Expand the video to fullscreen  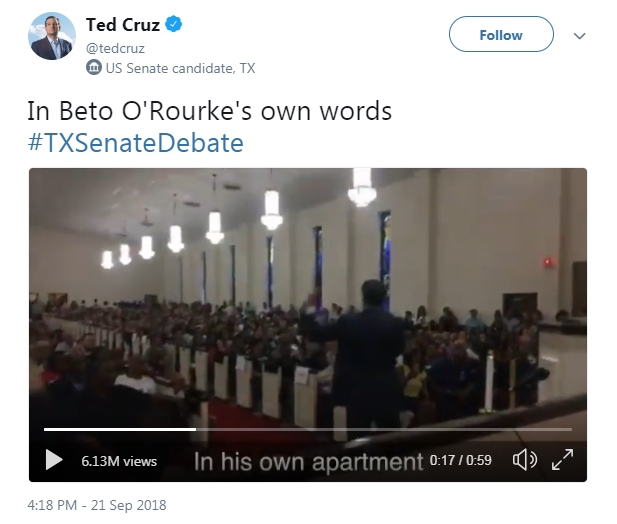[x=562, y=459]
